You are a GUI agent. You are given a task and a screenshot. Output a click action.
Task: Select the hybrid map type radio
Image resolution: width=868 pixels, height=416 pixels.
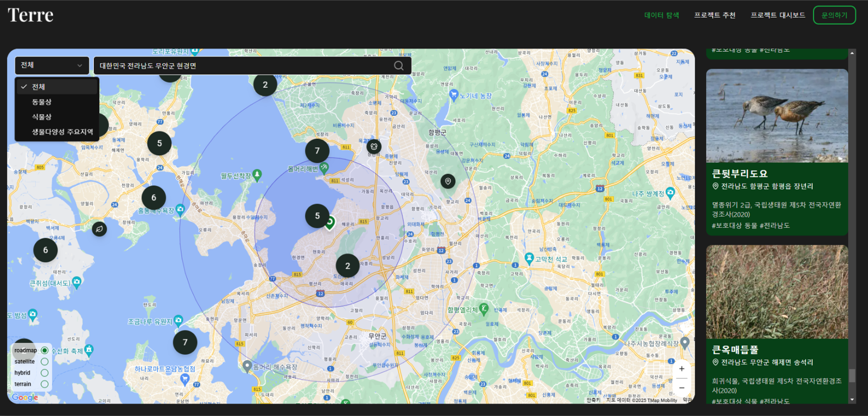[44, 373]
